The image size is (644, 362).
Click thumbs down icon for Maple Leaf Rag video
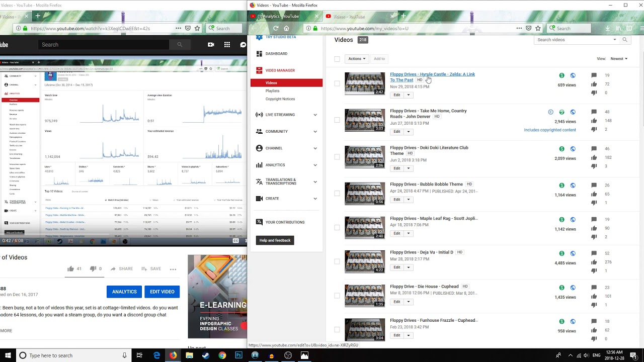(594, 237)
